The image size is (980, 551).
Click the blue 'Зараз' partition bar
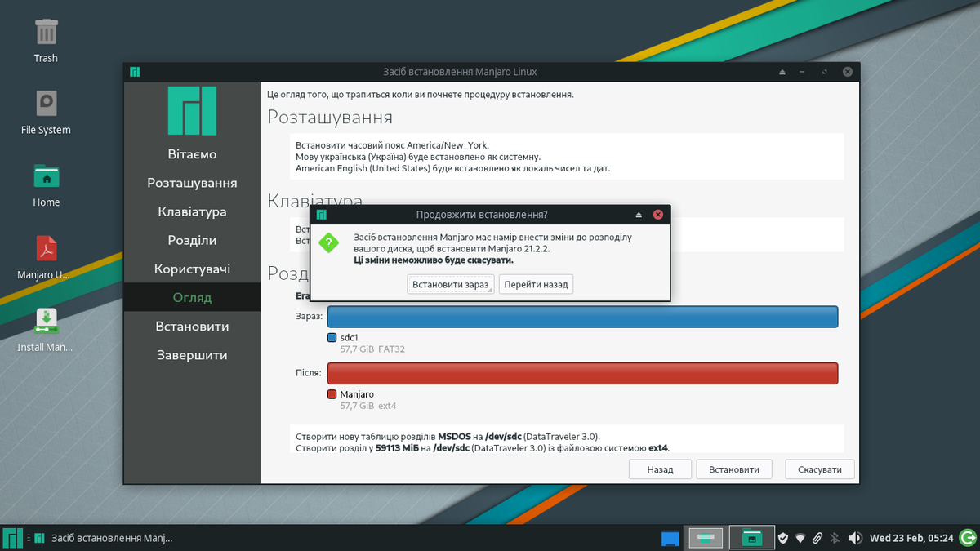coord(583,317)
